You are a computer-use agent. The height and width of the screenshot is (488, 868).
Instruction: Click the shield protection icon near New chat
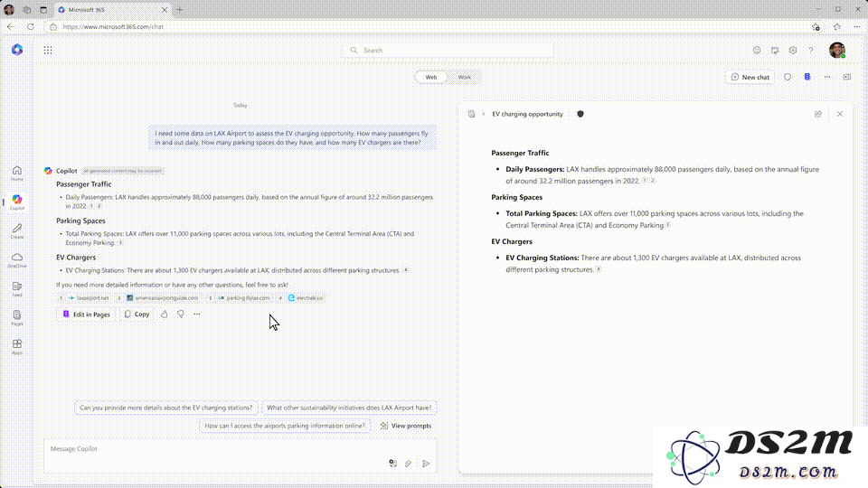(x=788, y=77)
